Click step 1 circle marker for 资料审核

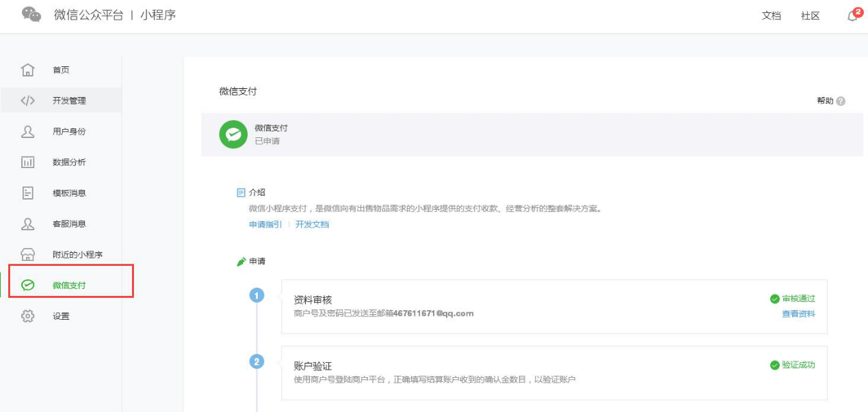click(x=257, y=295)
